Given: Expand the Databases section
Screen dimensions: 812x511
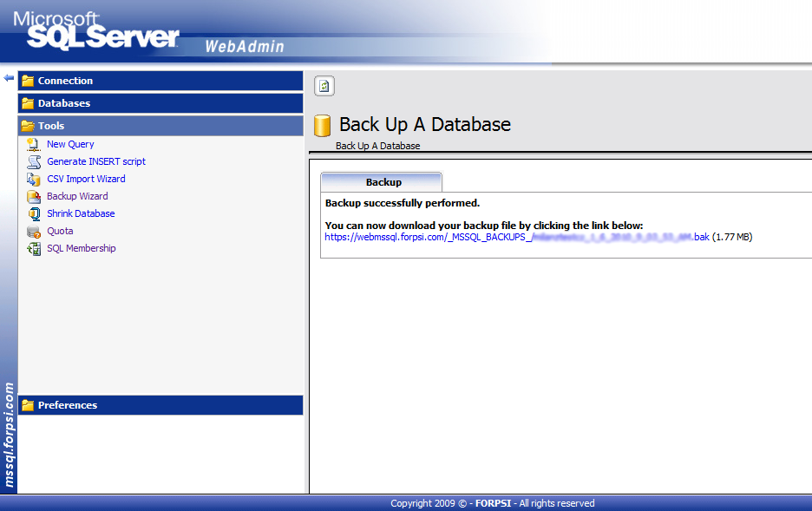Looking at the screenshot, I should point(160,103).
